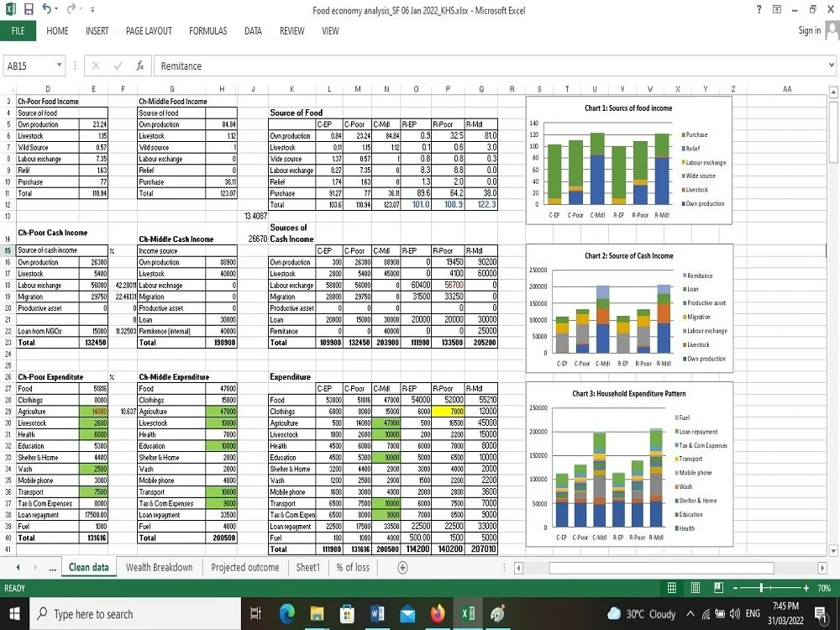Open Microsoft Word from taskbar
The width and height of the screenshot is (840, 630).
(x=377, y=614)
